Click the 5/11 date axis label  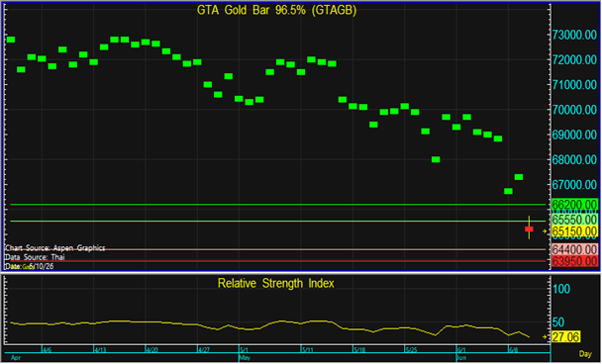308,350
